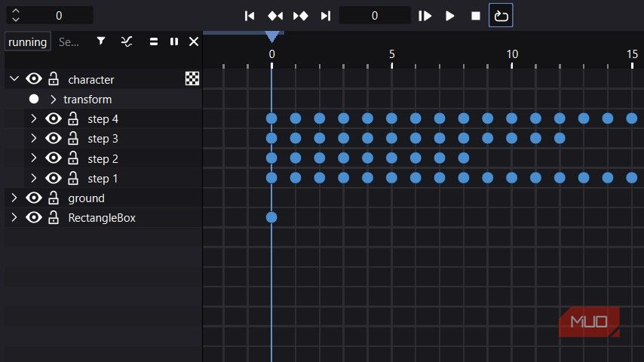Click frame 5 on the timeline ruler
This screenshot has height=362, width=644.
click(x=392, y=54)
